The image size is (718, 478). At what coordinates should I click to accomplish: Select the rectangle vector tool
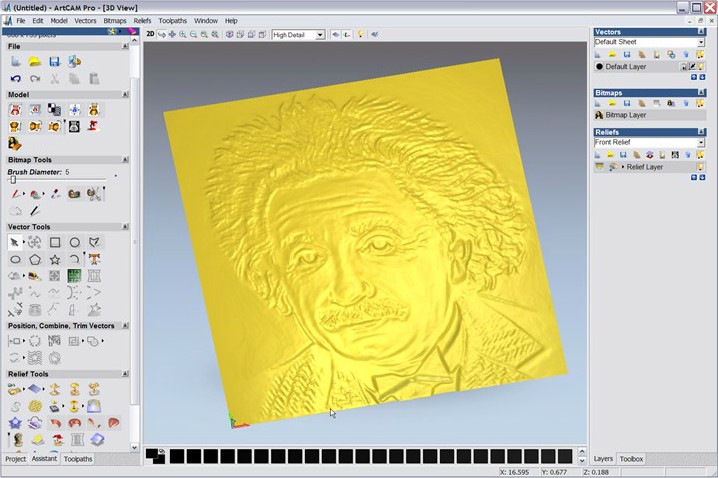(54, 242)
